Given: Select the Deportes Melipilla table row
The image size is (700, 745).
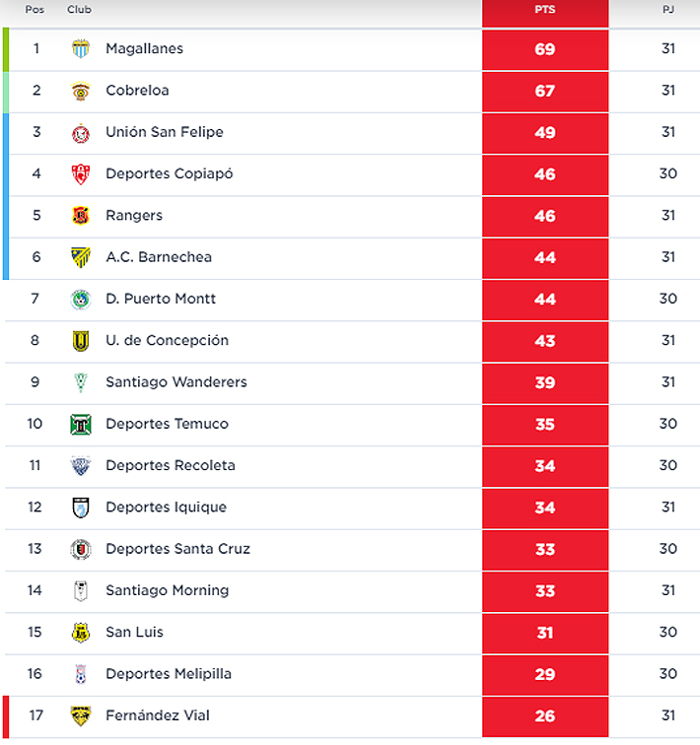Looking at the screenshot, I should (296, 674).
